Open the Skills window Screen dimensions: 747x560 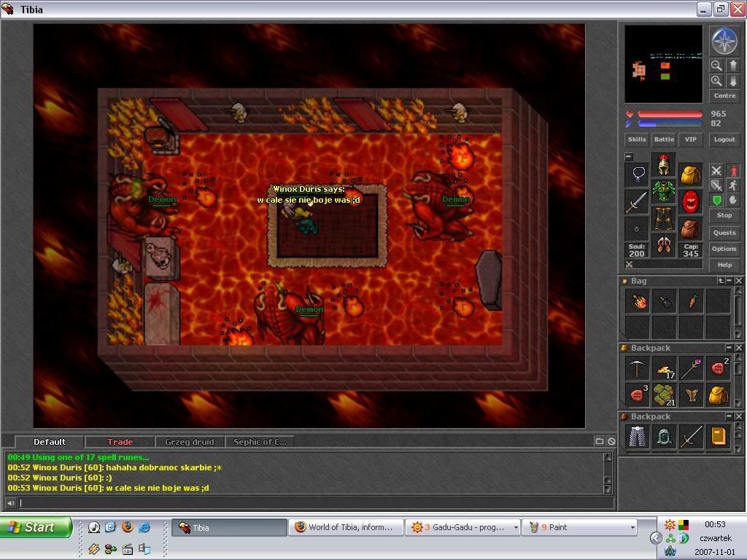(x=637, y=139)
